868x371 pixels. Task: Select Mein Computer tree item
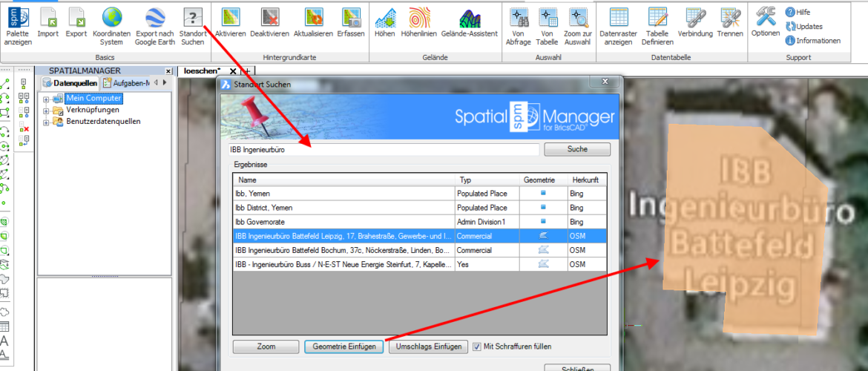click(93, 99)
